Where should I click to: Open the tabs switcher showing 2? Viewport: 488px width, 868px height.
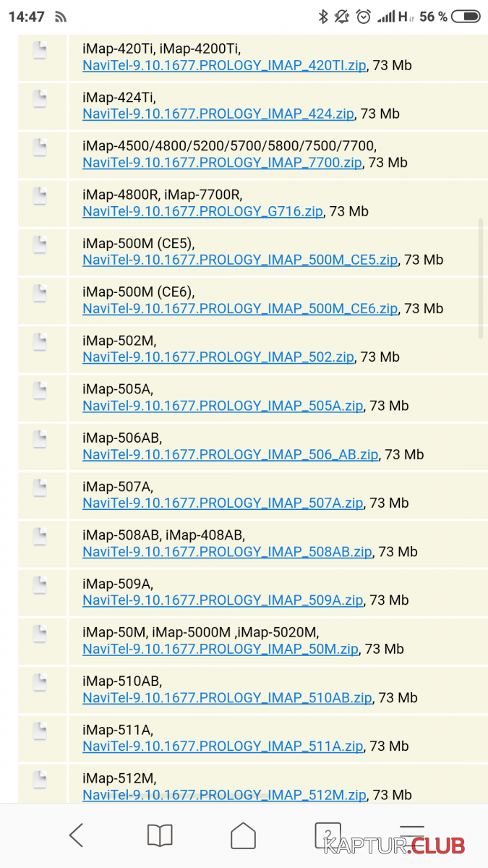pos(328,835)
